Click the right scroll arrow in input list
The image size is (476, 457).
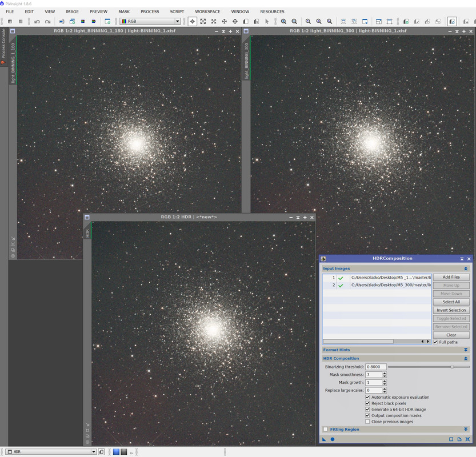(x=428, y=342)
